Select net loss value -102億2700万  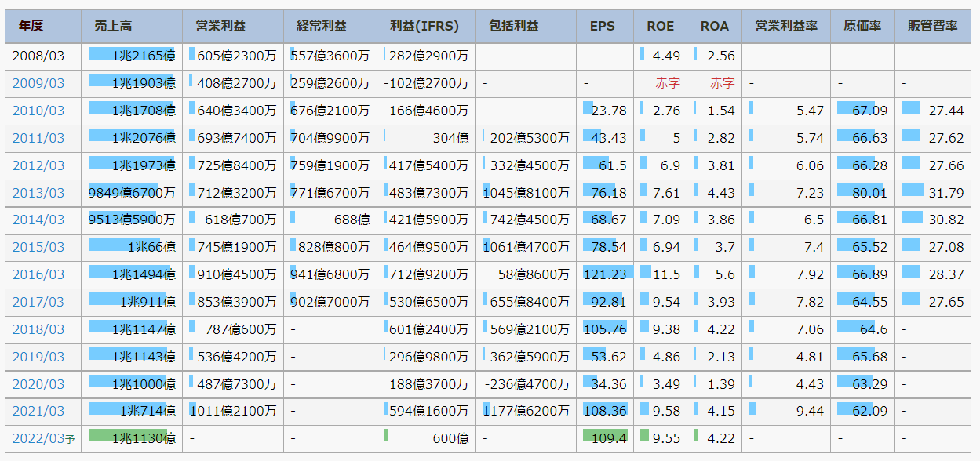coord(426,83)
